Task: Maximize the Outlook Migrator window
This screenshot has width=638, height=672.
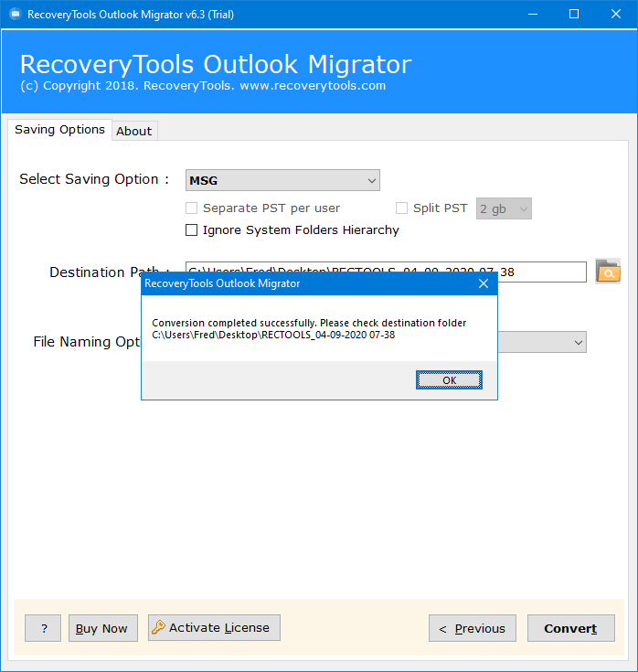Action: point(574,14)
